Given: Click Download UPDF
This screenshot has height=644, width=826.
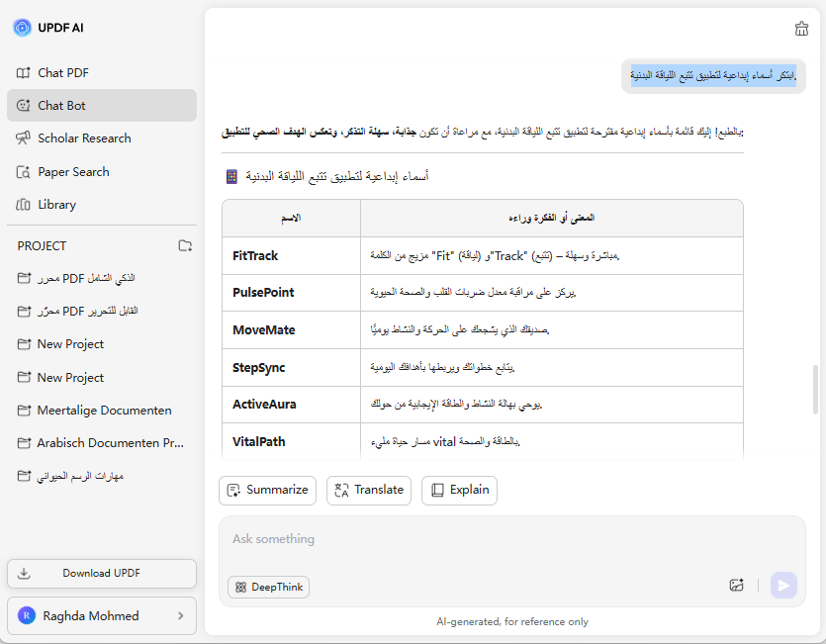Looking at the screenshot, I should click(101, 574).
